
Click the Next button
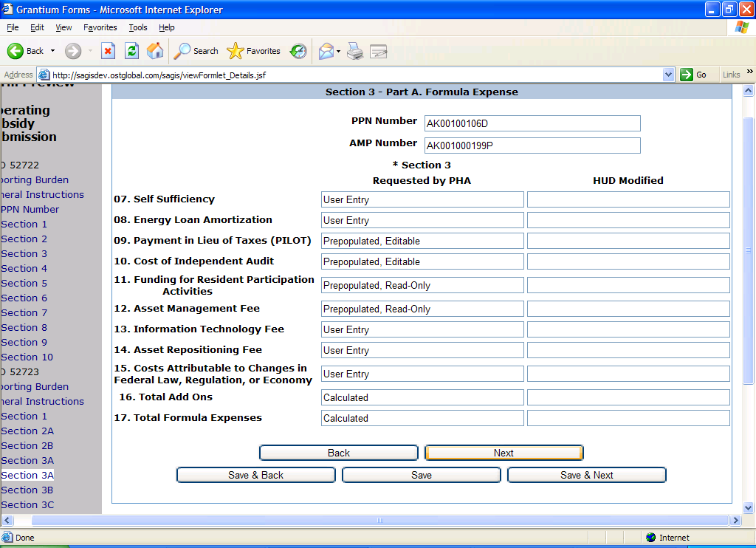click(504, 453)
